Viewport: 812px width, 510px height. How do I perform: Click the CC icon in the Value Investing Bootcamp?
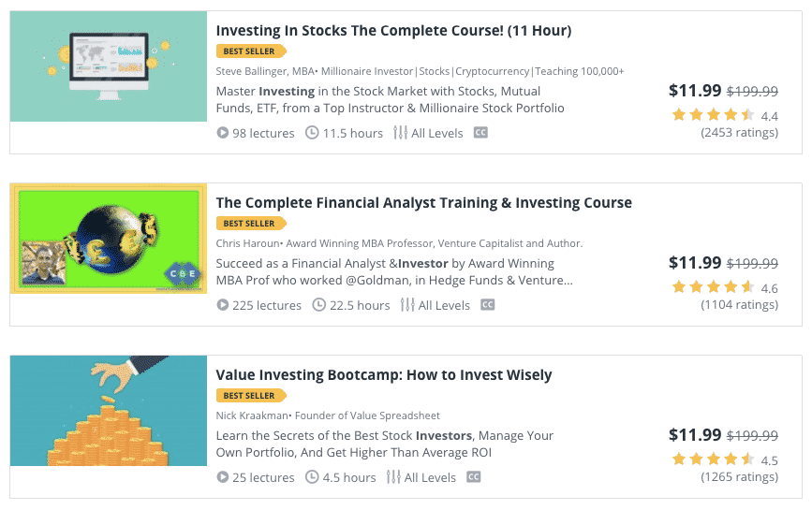coord(474,477)
